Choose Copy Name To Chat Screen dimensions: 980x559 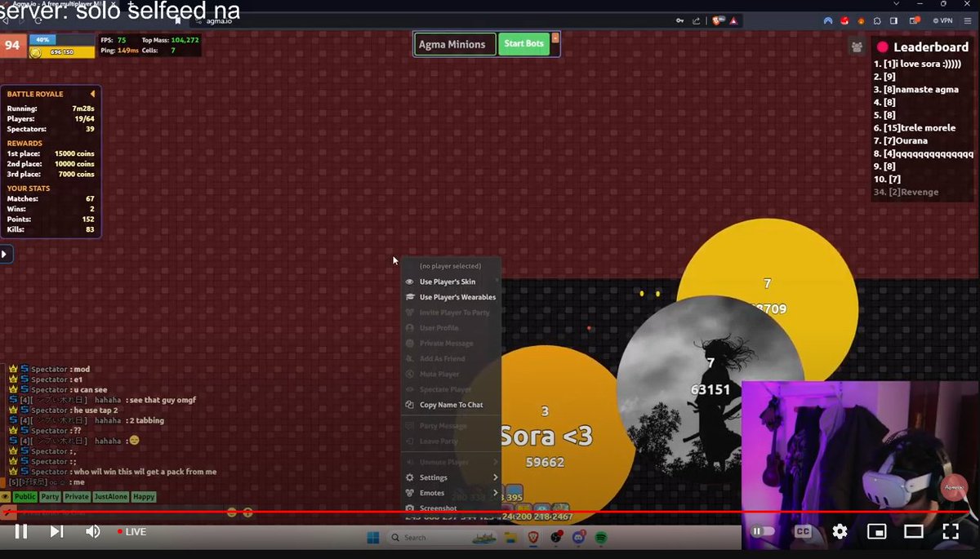[x=451, y=405]
